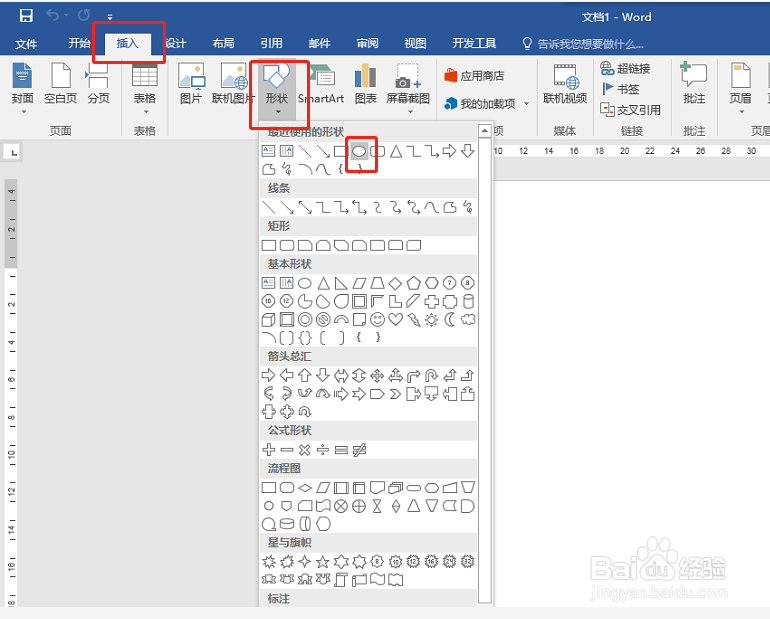Select the moon basic shape

450,320
